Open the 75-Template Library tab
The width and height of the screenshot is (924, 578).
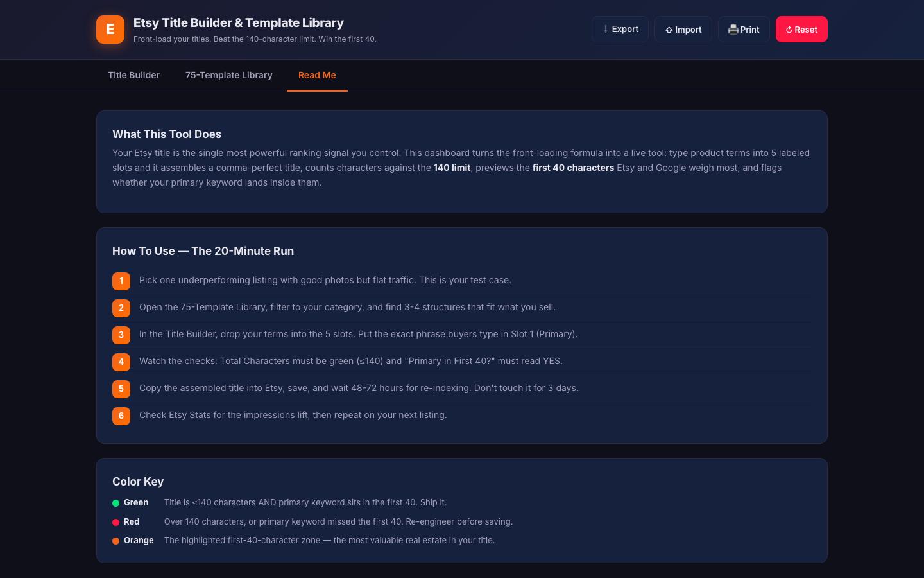(229, 75)
